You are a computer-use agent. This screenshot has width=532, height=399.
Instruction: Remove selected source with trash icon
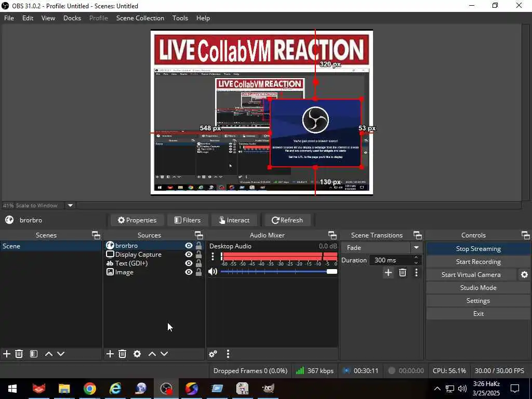coord(123,354)
